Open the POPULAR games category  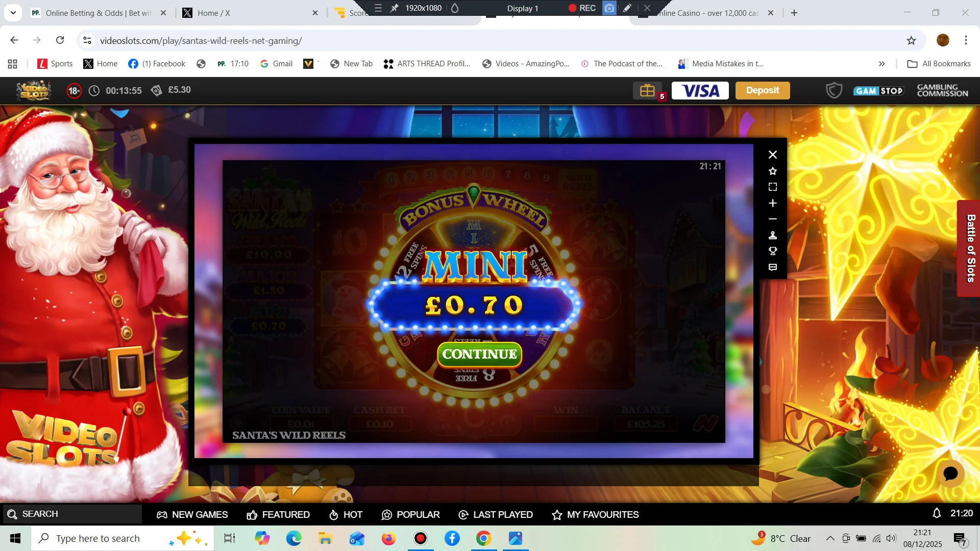(x=410, y=514)
